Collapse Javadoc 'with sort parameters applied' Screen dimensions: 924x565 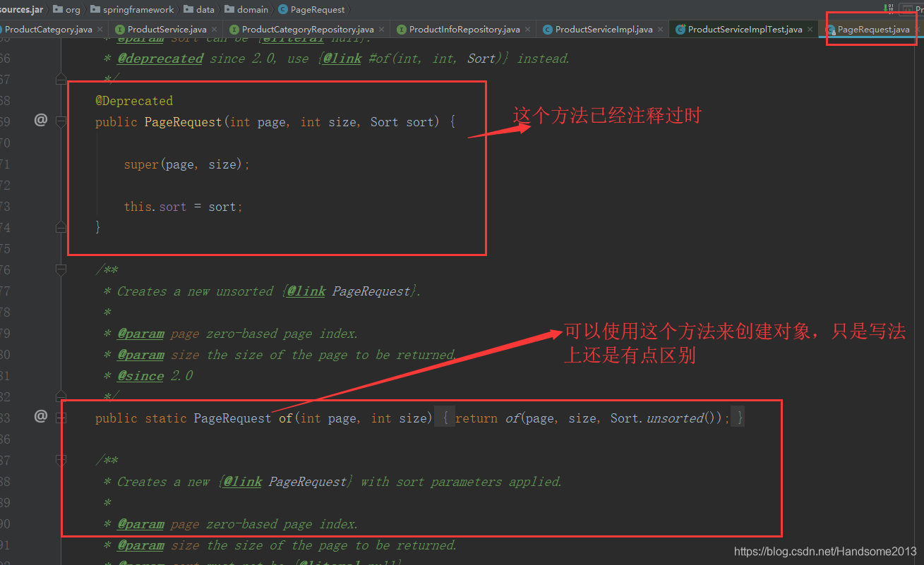click(61, 460)
